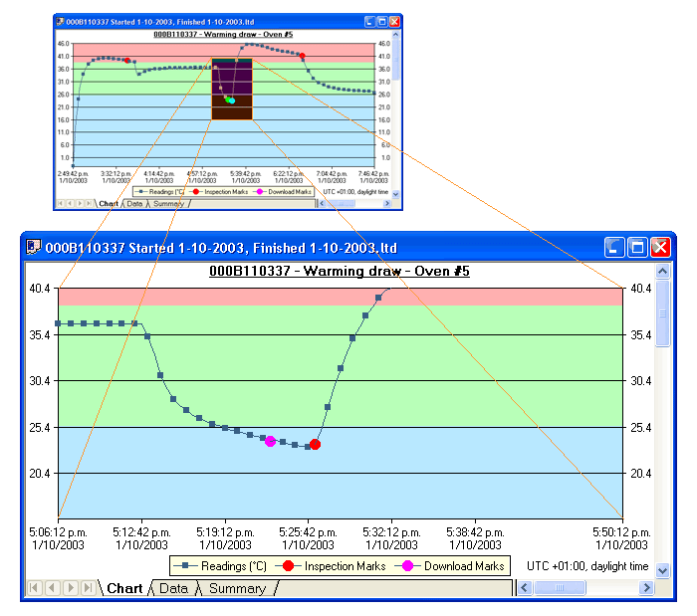Image resolution: width=697 pixels, height=616 pixels.
Task: Click scroll-right arrow in small top window
Action: (x=386, y=203)
